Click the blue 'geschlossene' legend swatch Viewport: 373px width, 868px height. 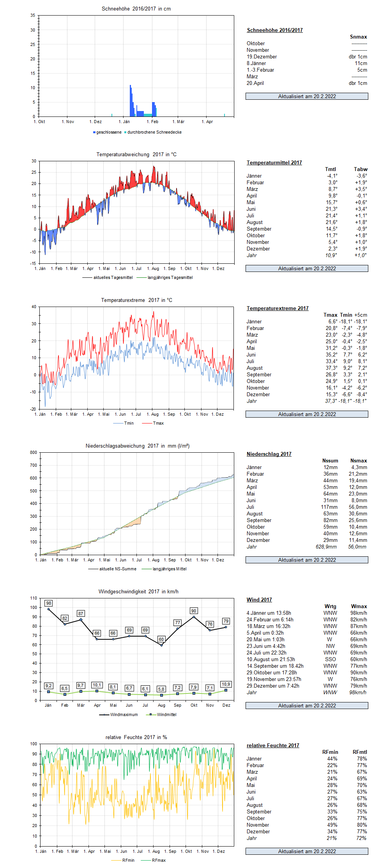pos(94,132)
